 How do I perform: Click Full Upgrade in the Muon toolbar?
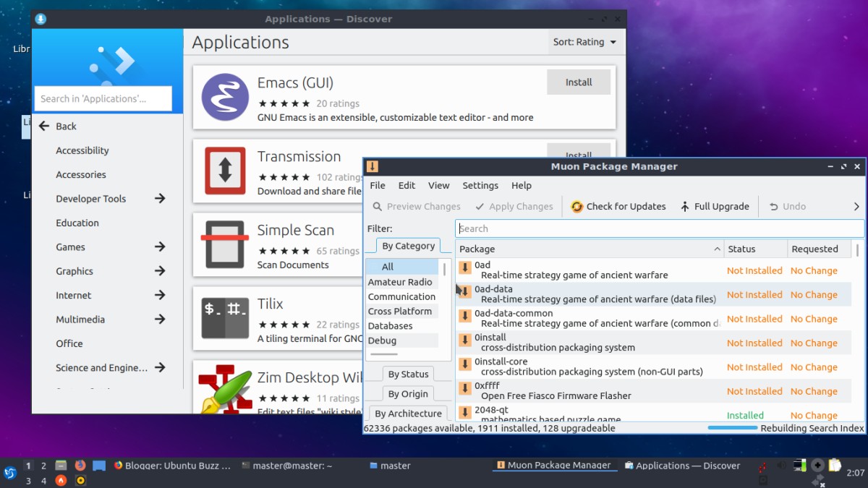pyautogui.click(x=715, y=206)
